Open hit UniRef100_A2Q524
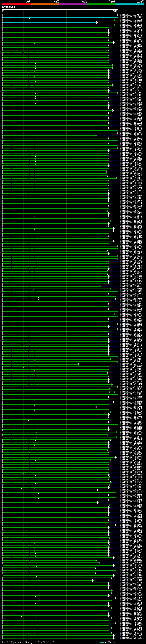 coord(131,20)
